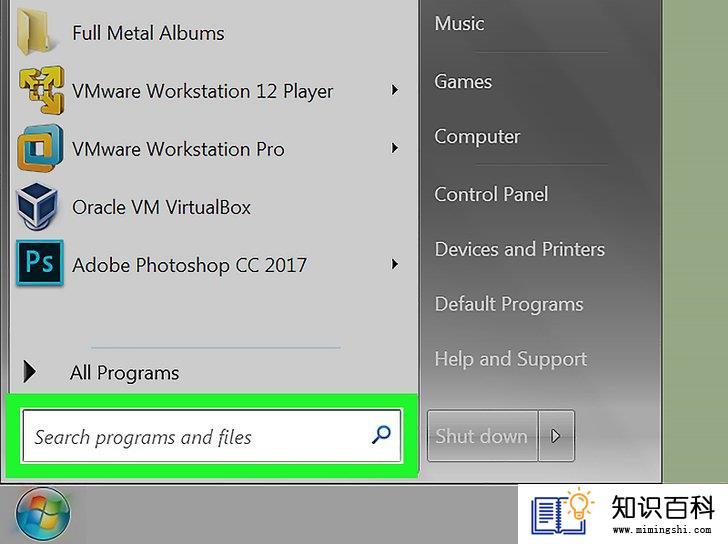Expand Adobe Photoshop CC 2017 recent files arrow
The height and width of the screenshot is (544, 728).
coord(395,264)
